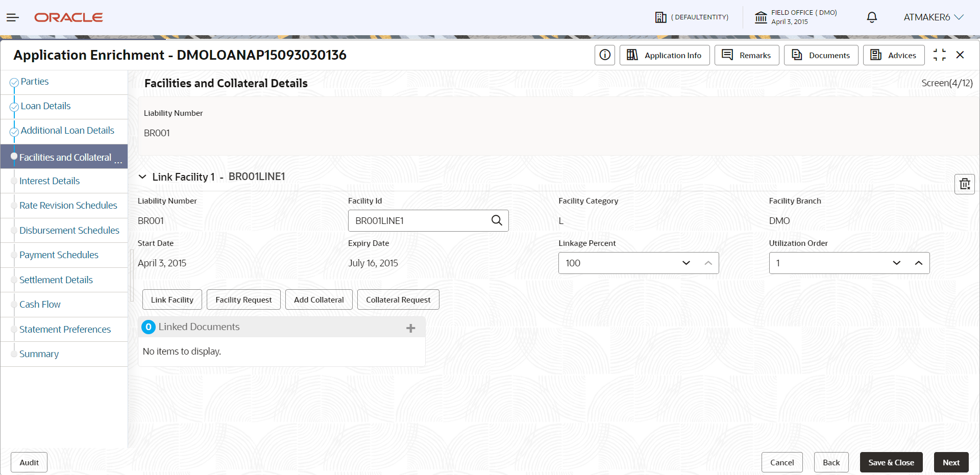Click the Facility Branch value DMO
Viewport: 980px width, 475px height.
click(x=779, y=221)
